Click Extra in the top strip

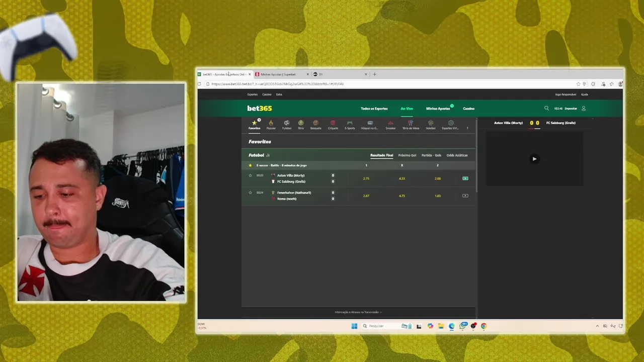[x=279, y=95]
